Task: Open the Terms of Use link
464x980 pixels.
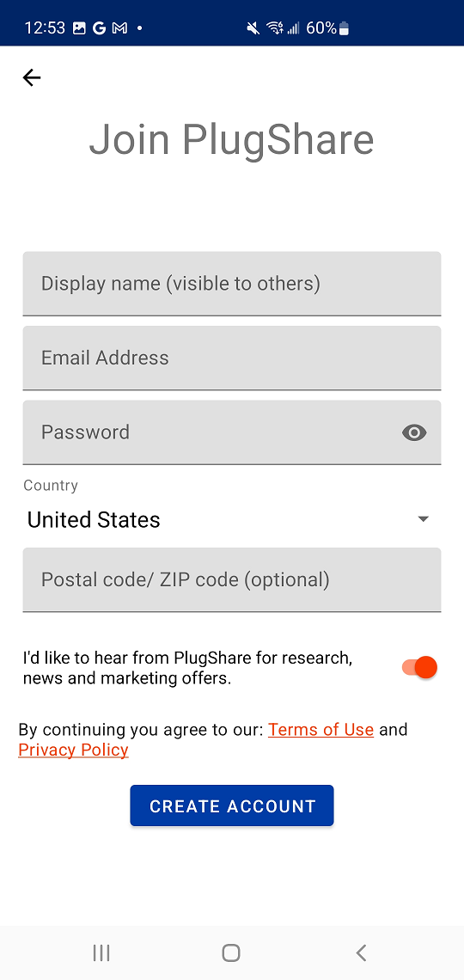Action: (321, 729)
